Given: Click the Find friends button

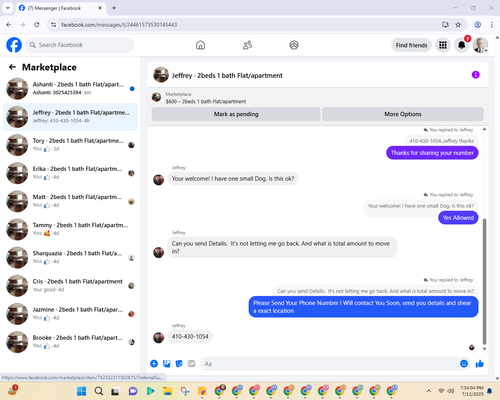Looking at the screenshot, I should (411, 45).
